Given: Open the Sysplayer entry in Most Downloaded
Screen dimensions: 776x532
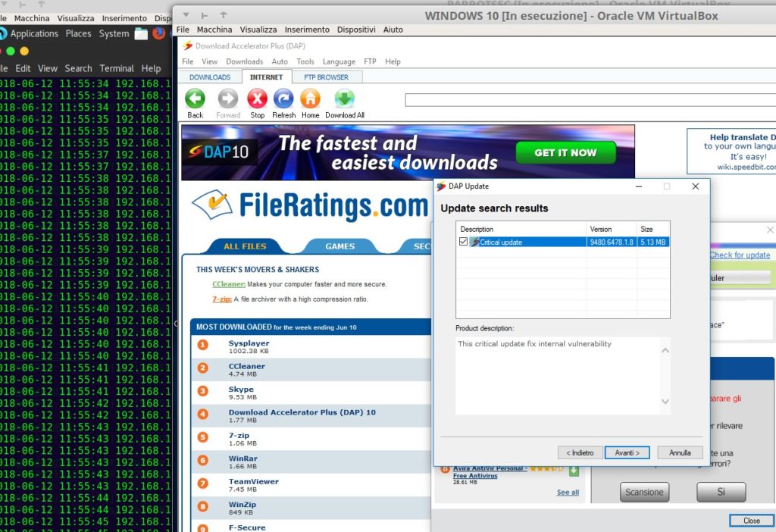Looking at the screenshot, I should click(x=249, y=343).
